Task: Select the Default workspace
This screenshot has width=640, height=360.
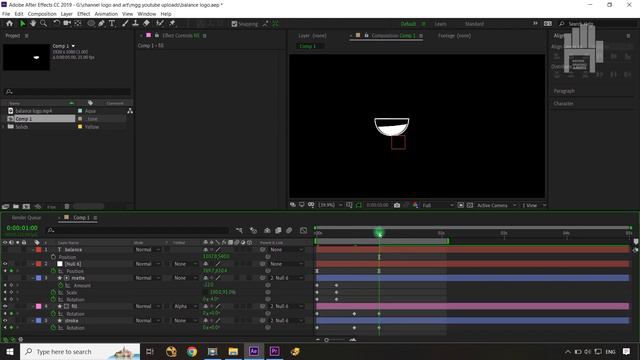Action: (408, 24)
